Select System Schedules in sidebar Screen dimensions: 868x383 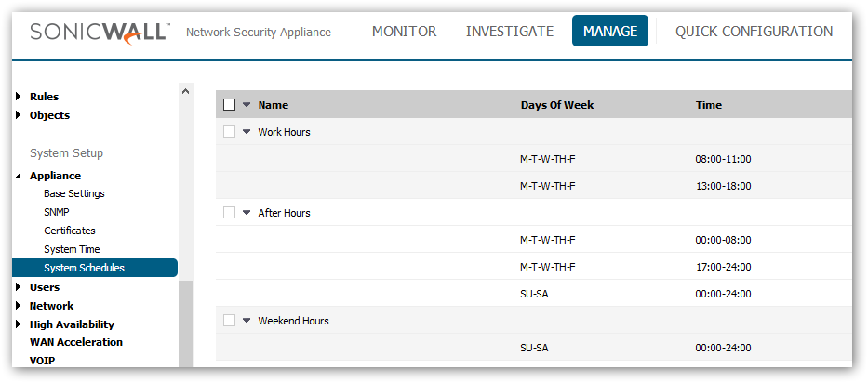(95, 268)
